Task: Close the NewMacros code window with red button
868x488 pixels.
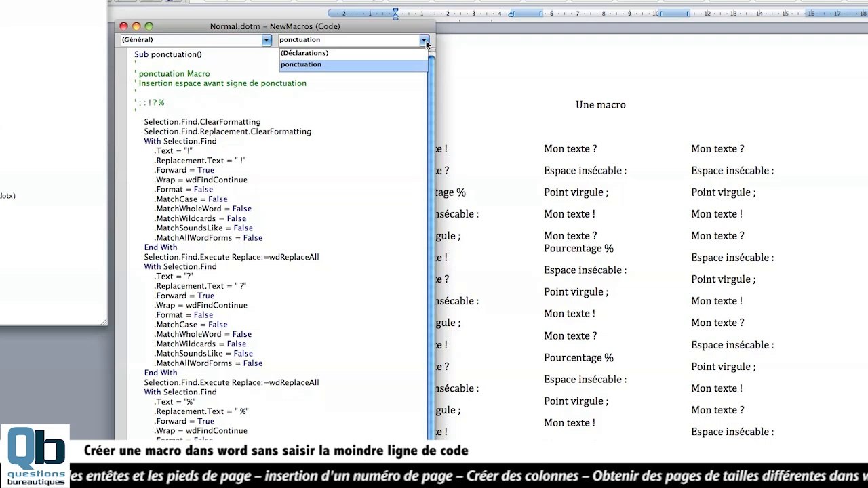Action: point(123,26)
